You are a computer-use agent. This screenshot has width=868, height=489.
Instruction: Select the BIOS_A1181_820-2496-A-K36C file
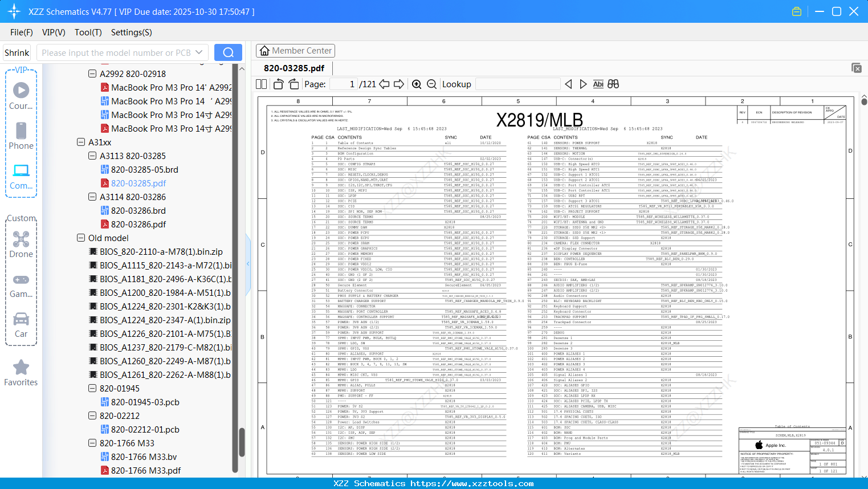(x=160, y=279)
